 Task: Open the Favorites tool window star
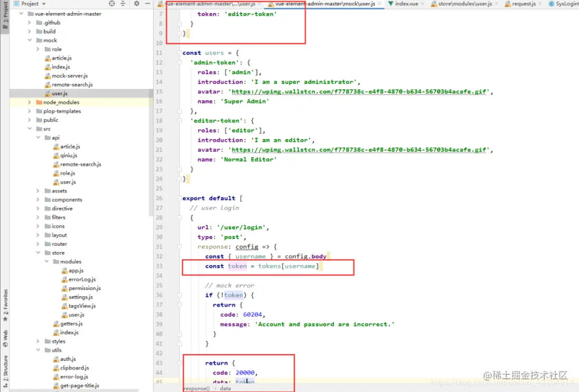click(5, 319)
